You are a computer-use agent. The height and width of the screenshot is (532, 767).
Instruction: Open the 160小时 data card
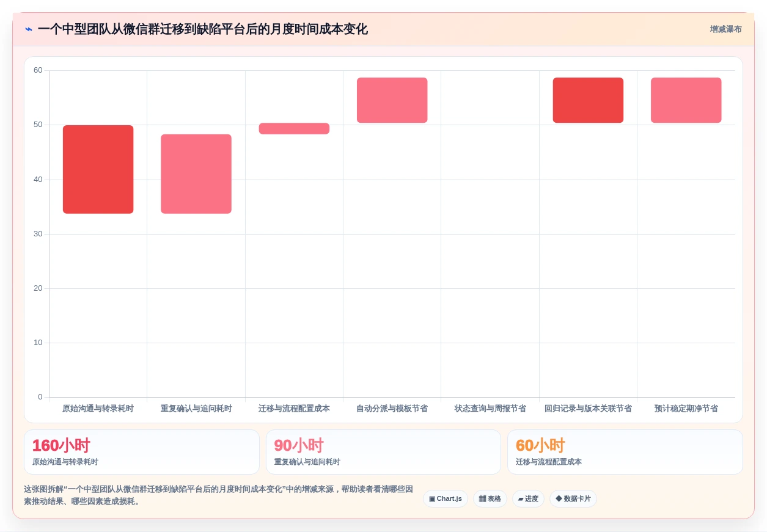(142, 452)
